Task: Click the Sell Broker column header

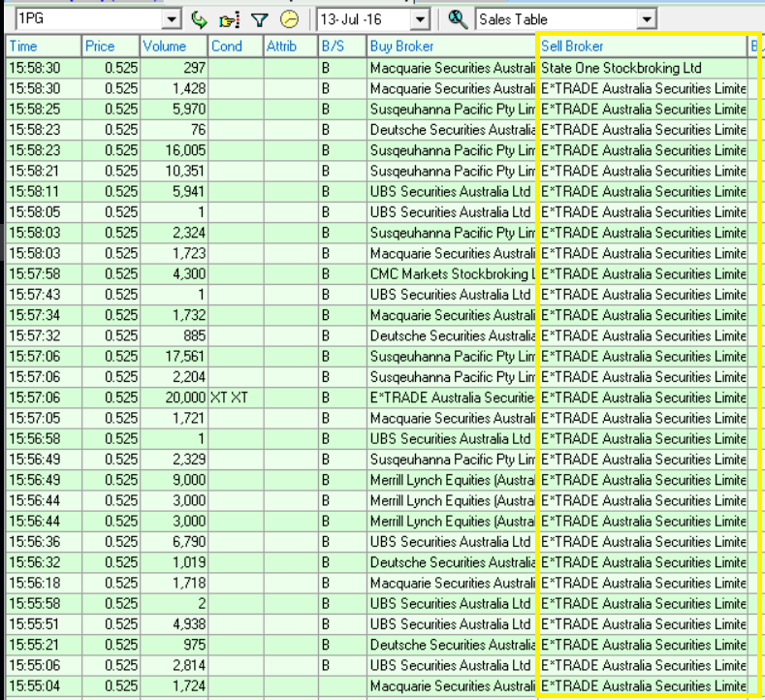Action: 643,47
